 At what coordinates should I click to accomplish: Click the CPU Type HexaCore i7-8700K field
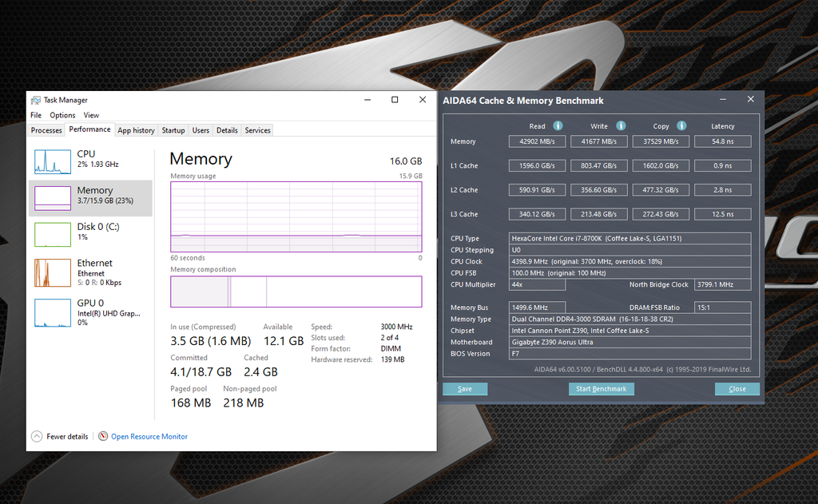coord(629,239)
